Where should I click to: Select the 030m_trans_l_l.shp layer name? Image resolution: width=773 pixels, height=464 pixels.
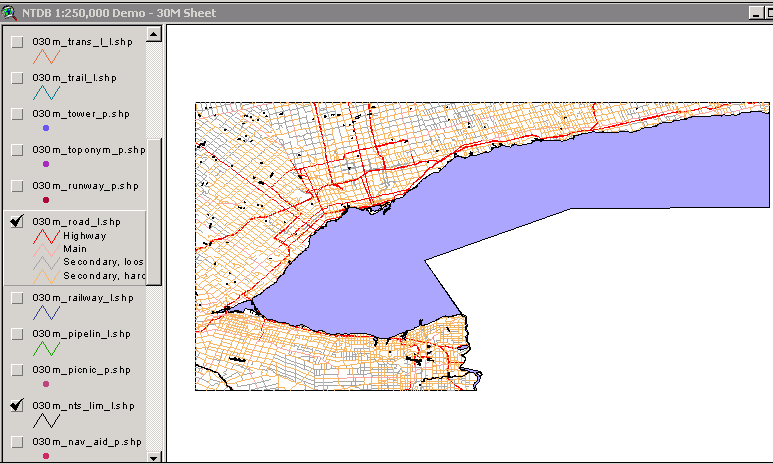coord(82,42)
